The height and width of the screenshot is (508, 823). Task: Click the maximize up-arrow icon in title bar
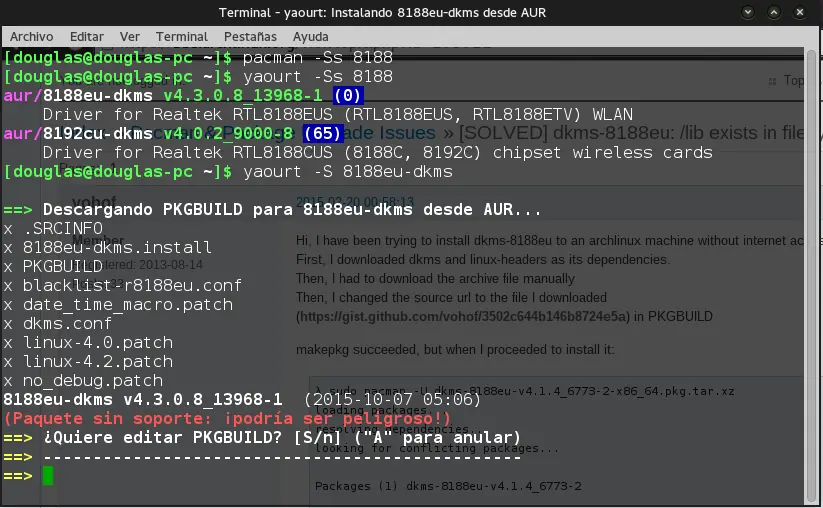pos(774,12)
